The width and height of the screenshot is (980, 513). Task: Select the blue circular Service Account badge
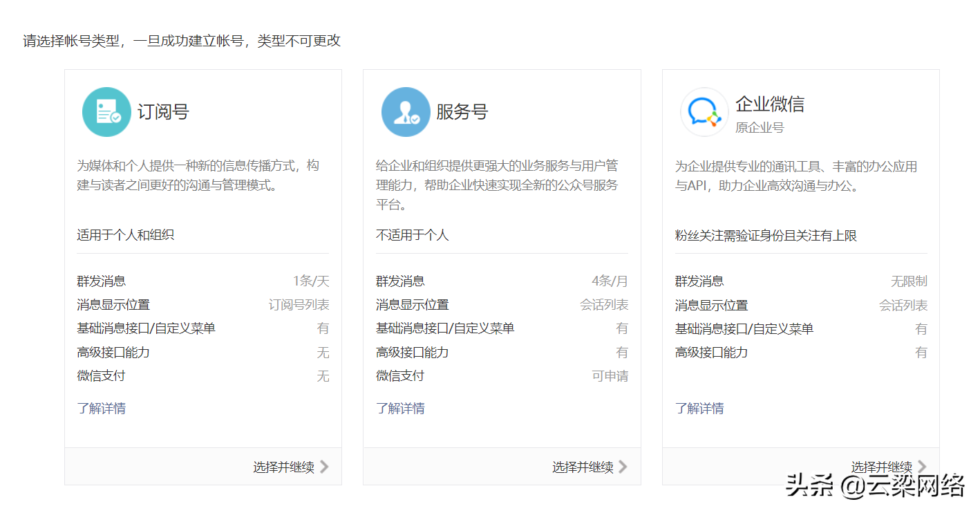(405, 111)
